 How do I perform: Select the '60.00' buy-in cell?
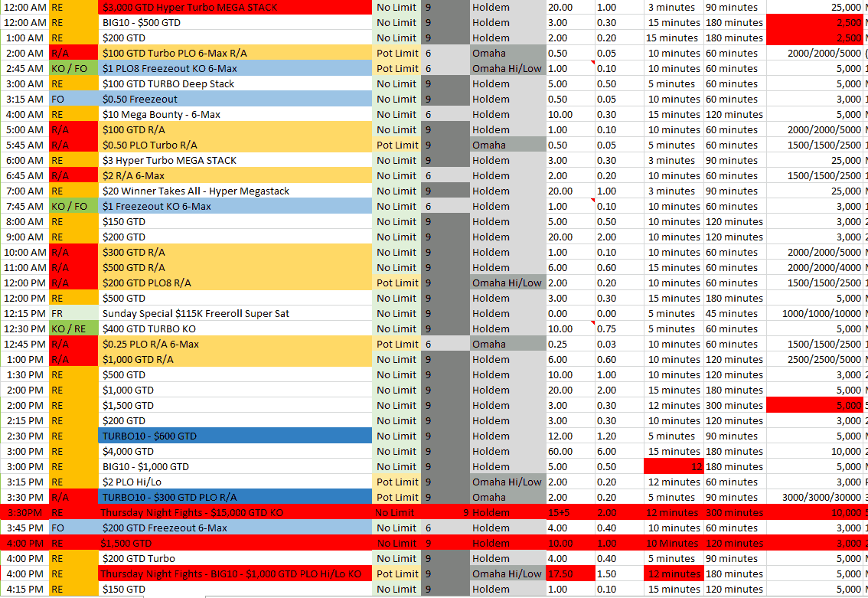pyautogui.click(x=571, y=451)
